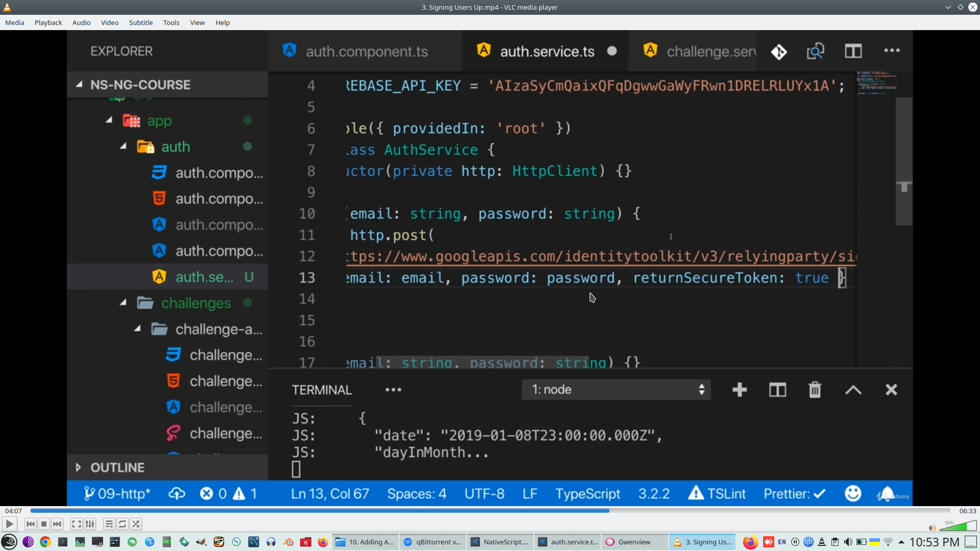Skip to next media track
This screenshot has width=980, height=551.
[x=57, y=524]
